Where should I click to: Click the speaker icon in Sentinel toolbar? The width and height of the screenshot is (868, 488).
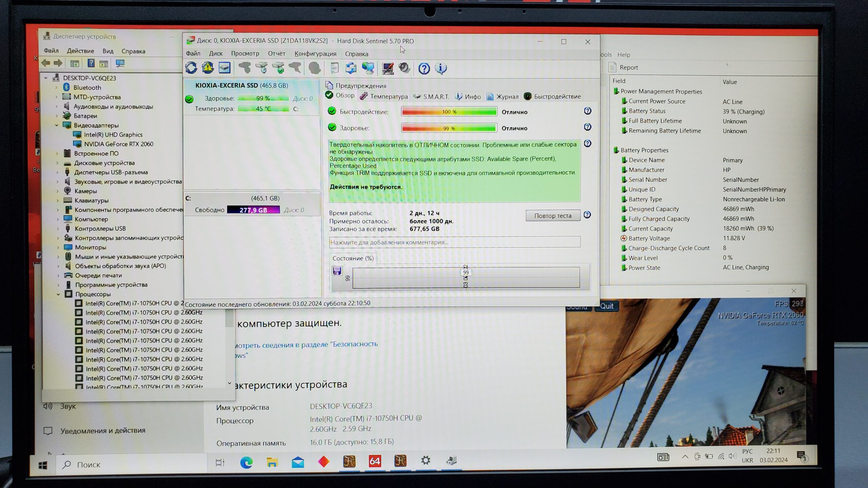click(404, 68)
